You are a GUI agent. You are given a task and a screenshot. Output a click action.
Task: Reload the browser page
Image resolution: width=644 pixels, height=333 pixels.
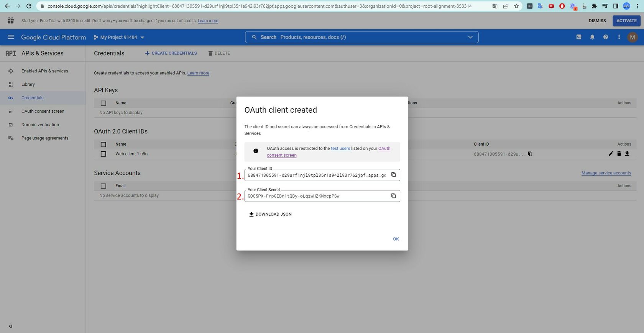click(x=29, y=6)
